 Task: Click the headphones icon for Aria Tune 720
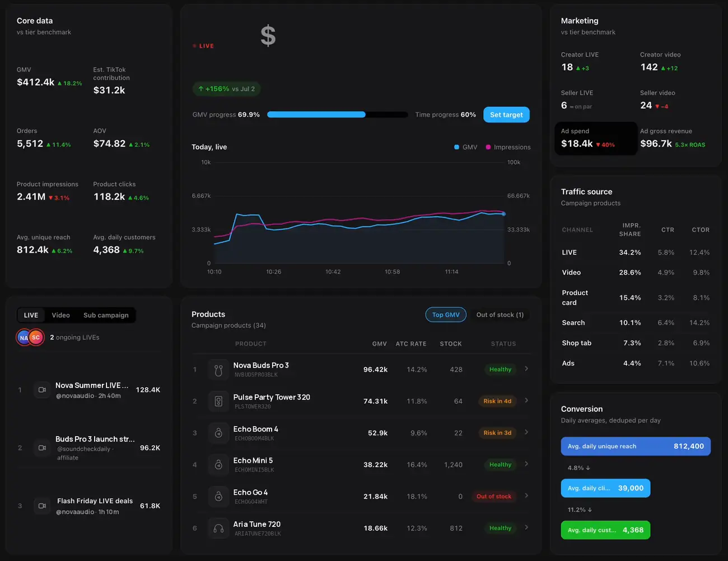tap(218, 528)
